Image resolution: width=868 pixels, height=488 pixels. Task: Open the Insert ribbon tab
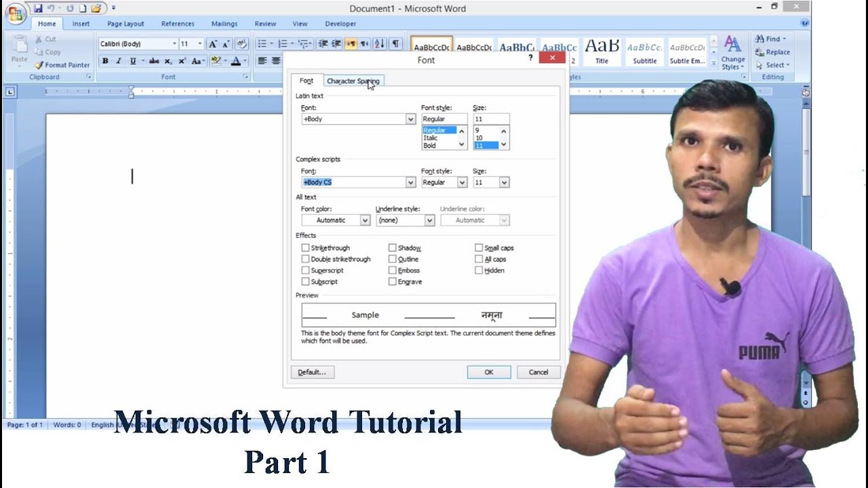(81, 24)
